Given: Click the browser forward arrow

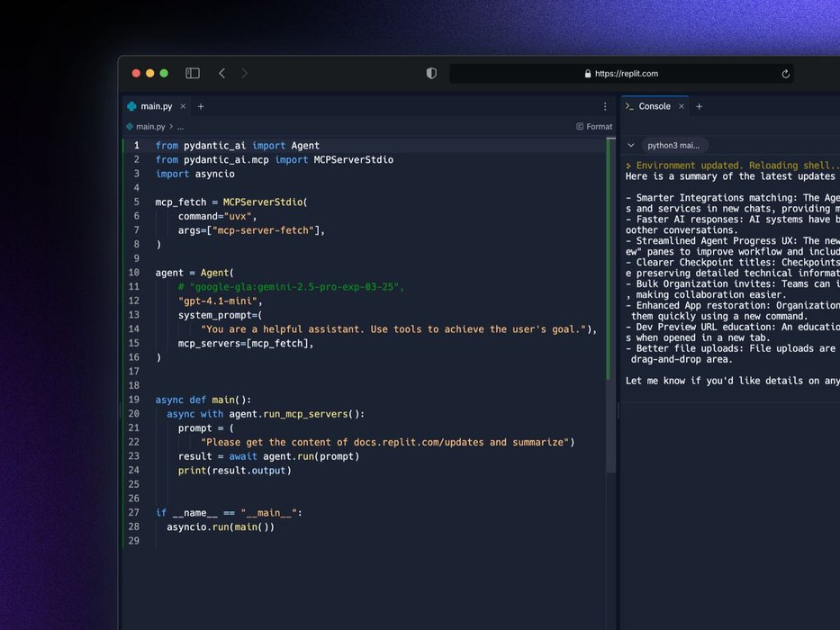Looking at the screenshot, I should coord(244,73).
